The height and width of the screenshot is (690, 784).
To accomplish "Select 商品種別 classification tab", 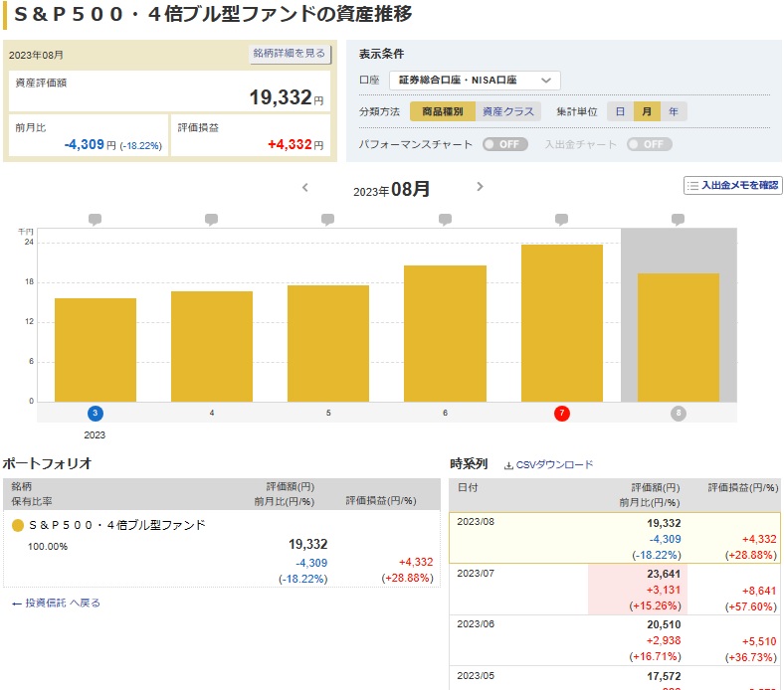I will (x=443, y=111).
